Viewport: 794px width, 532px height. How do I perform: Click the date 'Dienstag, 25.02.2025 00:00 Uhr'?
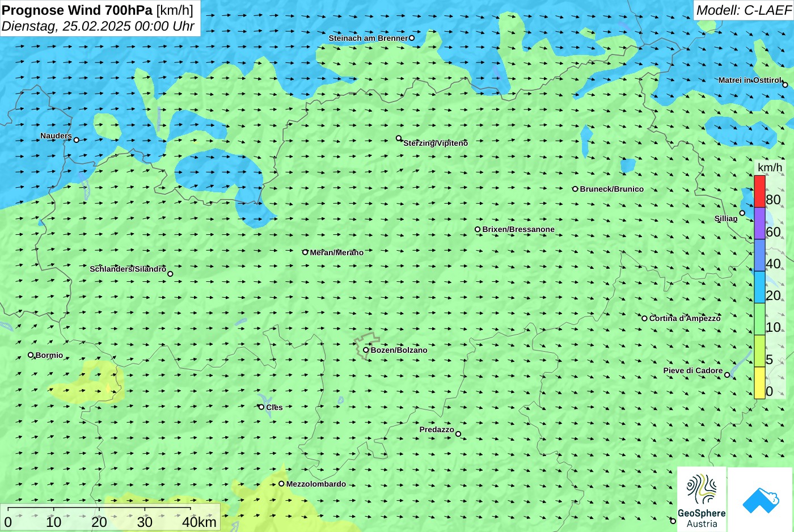[x=98, y=26]
